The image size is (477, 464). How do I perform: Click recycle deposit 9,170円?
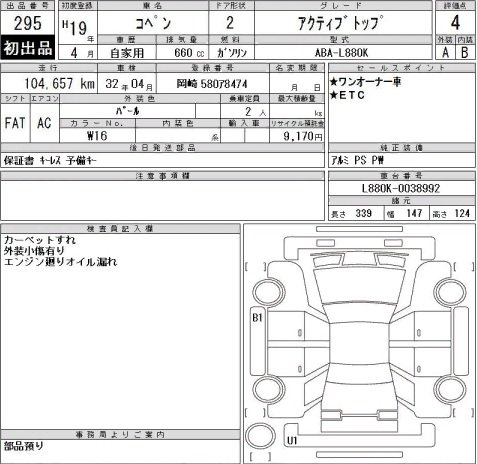point(303,136)
